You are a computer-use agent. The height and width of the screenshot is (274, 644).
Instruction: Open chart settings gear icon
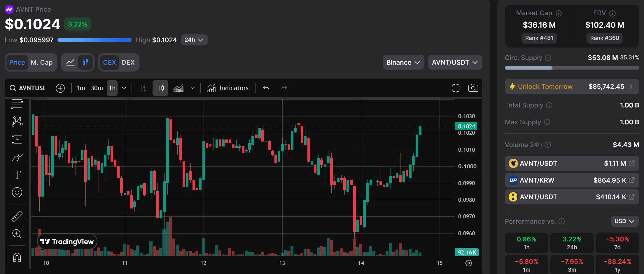[469, 263]
